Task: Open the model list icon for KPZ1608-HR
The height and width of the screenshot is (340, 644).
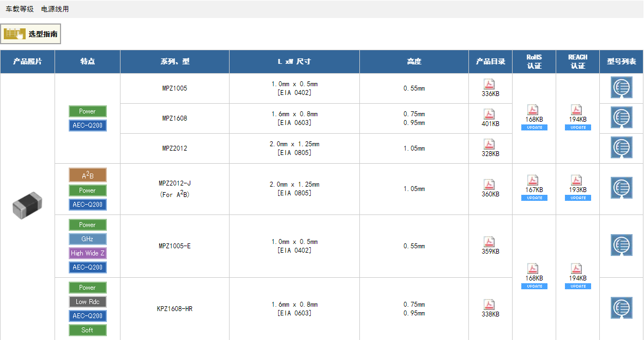Action: coord(621,308)
